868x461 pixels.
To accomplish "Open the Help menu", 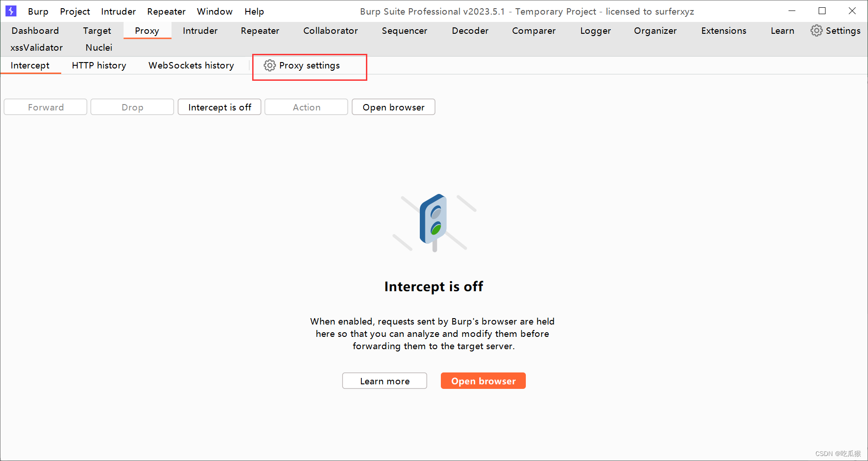I will tap(254, 11).
